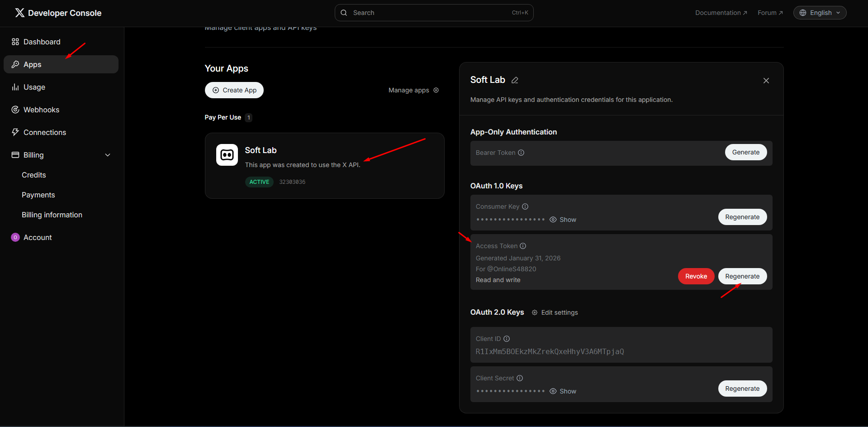868x427 pixels.
Task: Show the hidden Client Secret
Action: tap(563, 391)
